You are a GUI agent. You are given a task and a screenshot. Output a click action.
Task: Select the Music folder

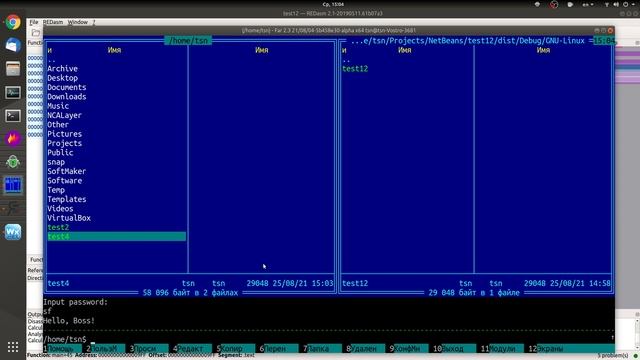point(58,106)
